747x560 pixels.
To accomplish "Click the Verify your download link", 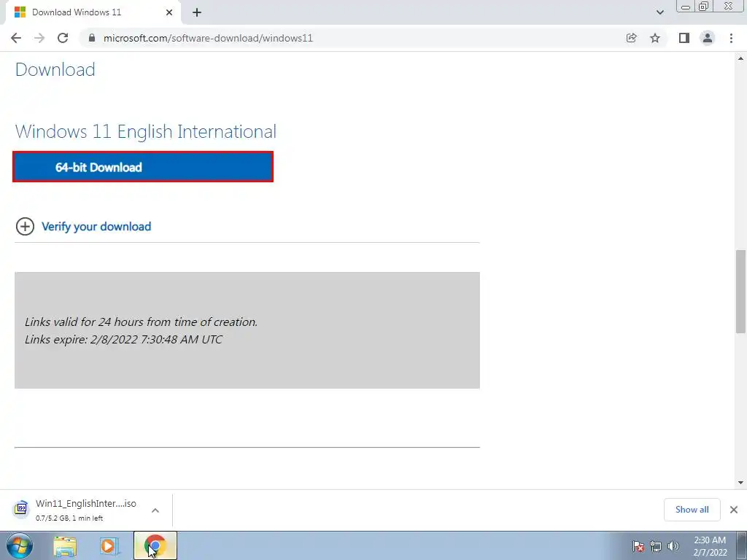I will 96,227.
